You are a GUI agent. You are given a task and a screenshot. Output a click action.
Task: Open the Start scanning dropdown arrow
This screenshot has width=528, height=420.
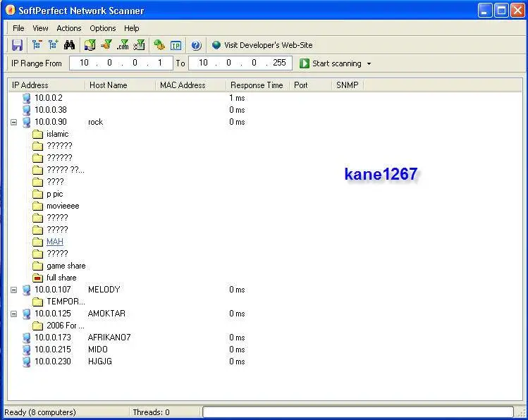click(369, 63)
